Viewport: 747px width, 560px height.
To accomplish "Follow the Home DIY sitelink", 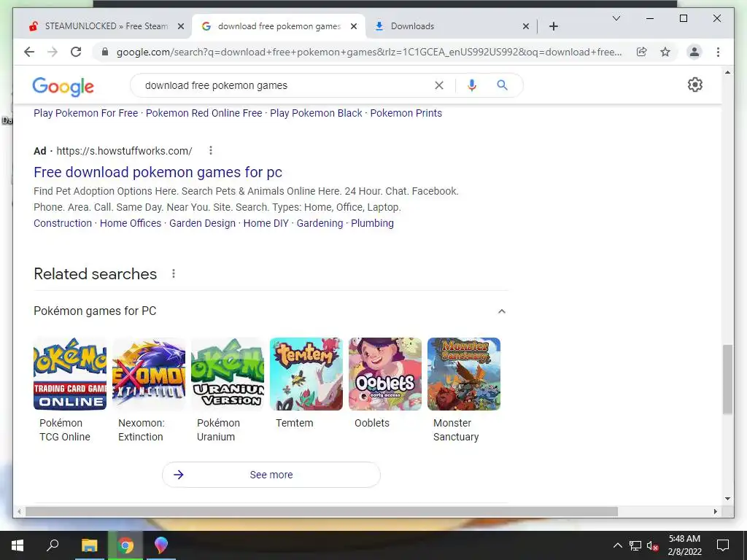I will 266,223.
